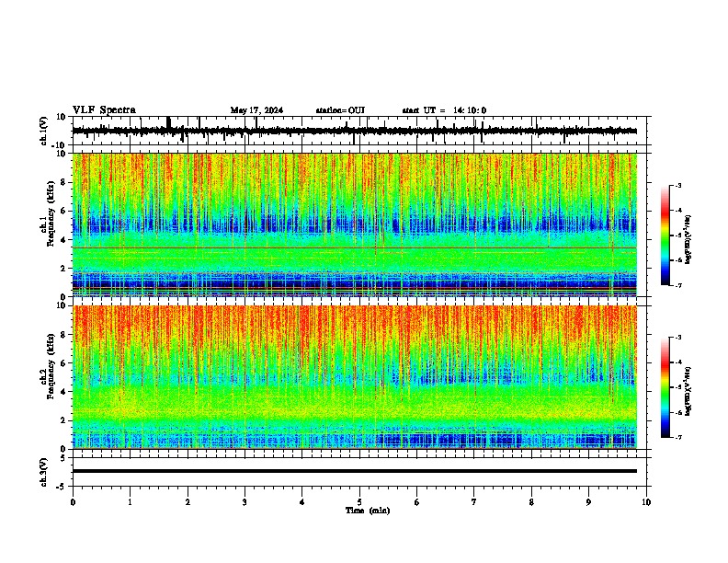
Task: Click the "ch.3(V)" vertical axis label
Action: point(44,473)
